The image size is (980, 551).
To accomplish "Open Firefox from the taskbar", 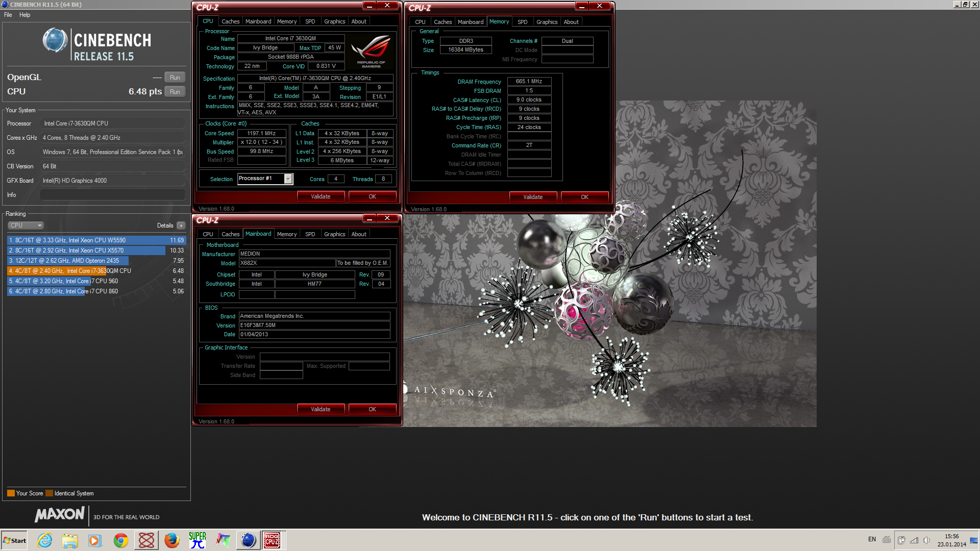I will 172,540.
